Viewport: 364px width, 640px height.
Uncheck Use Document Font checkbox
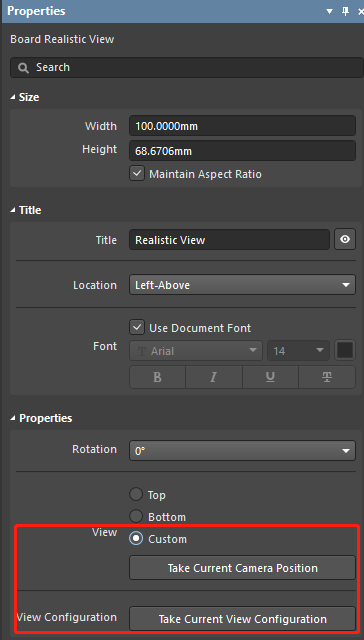137,328
